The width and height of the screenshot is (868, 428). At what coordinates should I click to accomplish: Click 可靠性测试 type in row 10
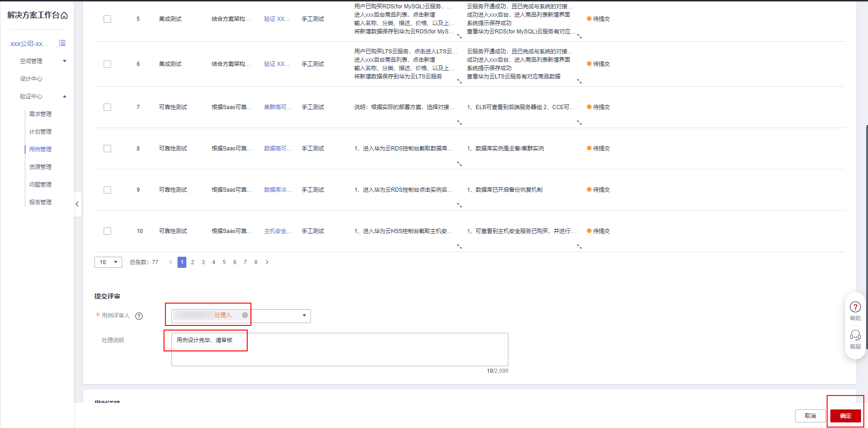pos(173,231)
